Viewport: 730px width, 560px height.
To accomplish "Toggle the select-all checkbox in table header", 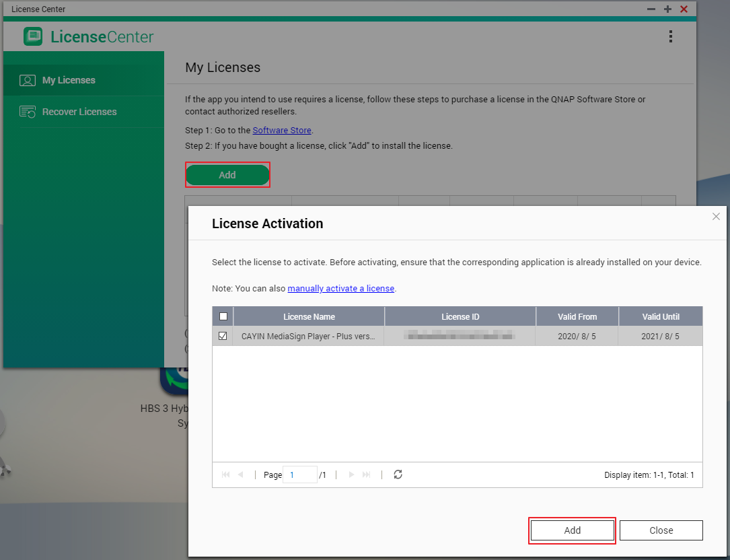I will click(223, 316).
